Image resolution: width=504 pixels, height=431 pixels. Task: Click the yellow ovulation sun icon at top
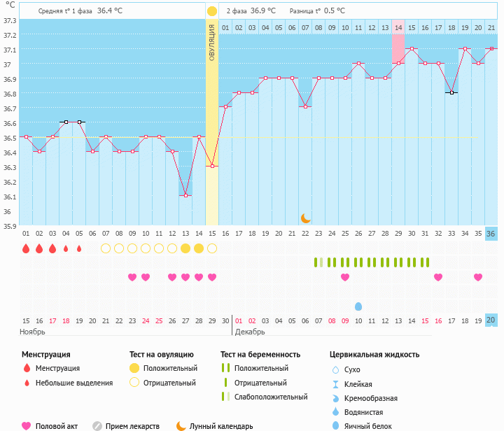211,11
